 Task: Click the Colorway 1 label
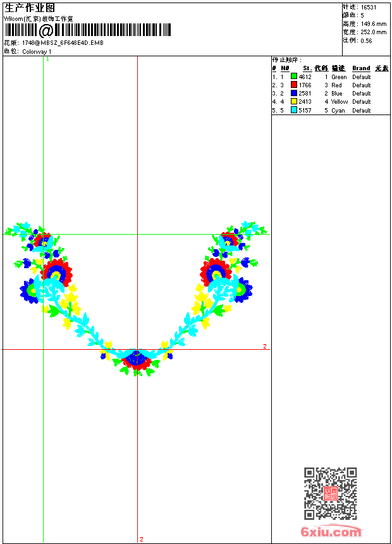click(x=37, y=51)
